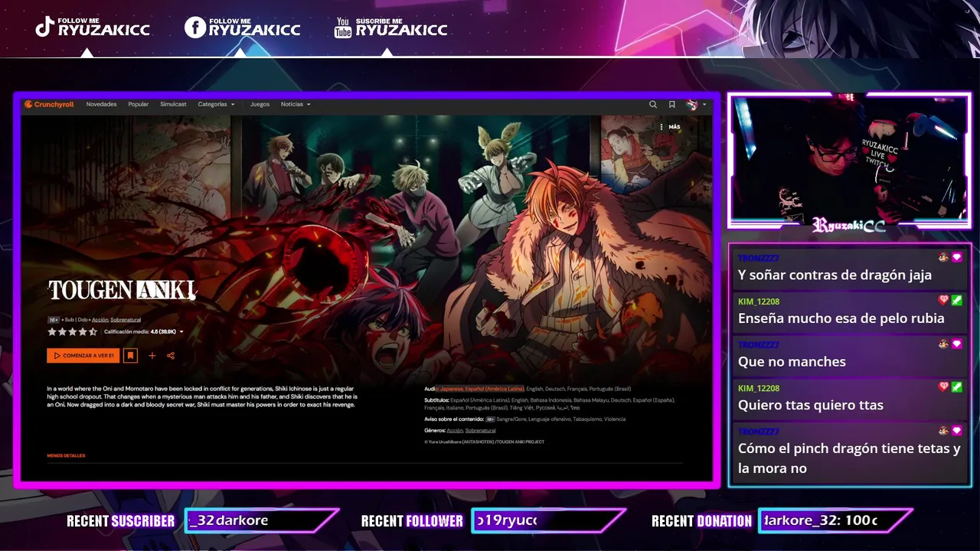Rate the series with the fifth star

[93, 332]
